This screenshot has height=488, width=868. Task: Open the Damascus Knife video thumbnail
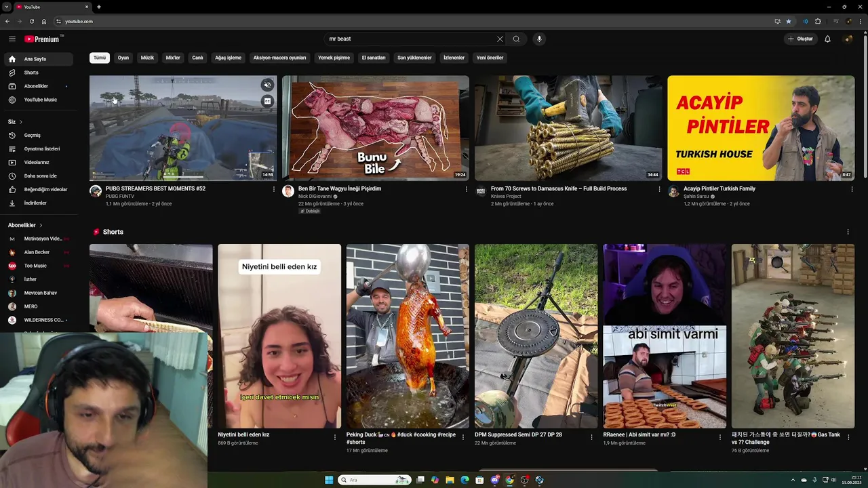click(x=568, y=128)
